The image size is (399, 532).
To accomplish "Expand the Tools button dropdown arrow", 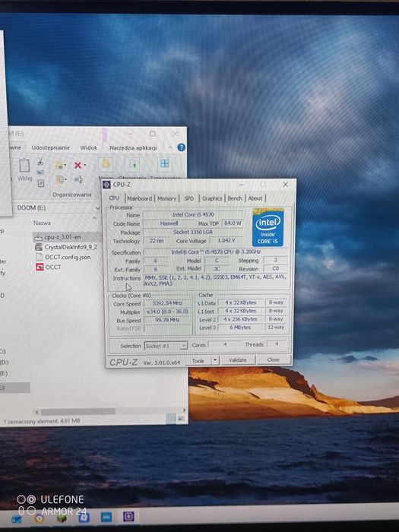I will point(215,360).
